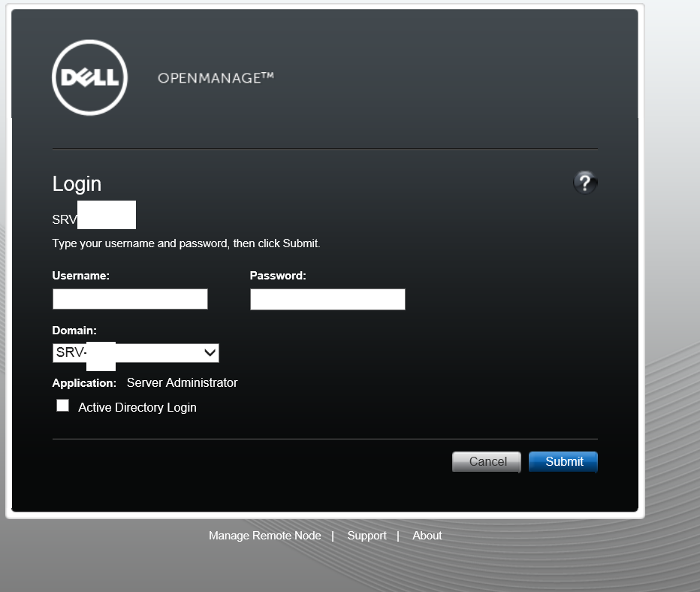Image resolution: width=700 pixels, height=592 pixels.
Task: Click the Username: label
Action: point(81,276)
